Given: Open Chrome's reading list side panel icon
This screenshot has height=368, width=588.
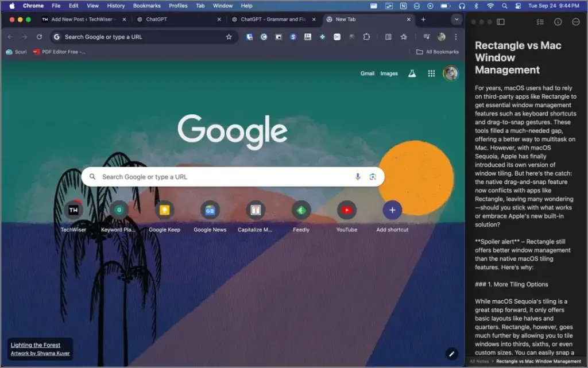Looking at the screenshot, I should (x=389, y=37).
